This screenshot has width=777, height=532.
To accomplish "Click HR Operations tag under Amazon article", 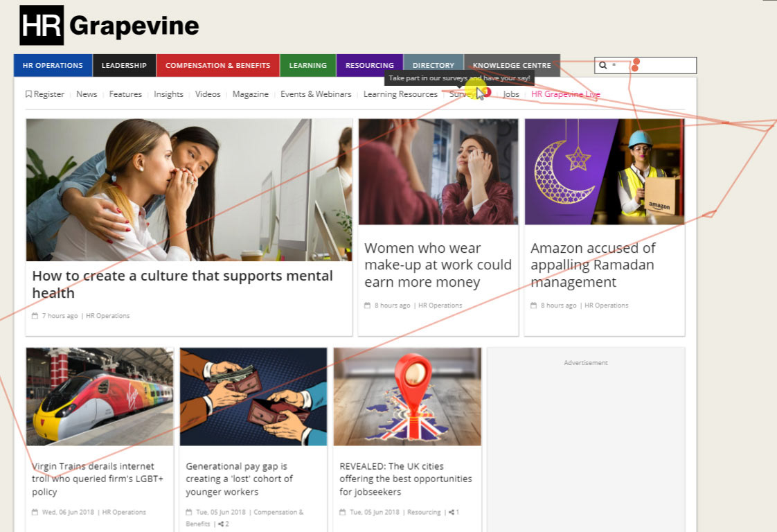I will pyautogui.click(x=607, y=305).
